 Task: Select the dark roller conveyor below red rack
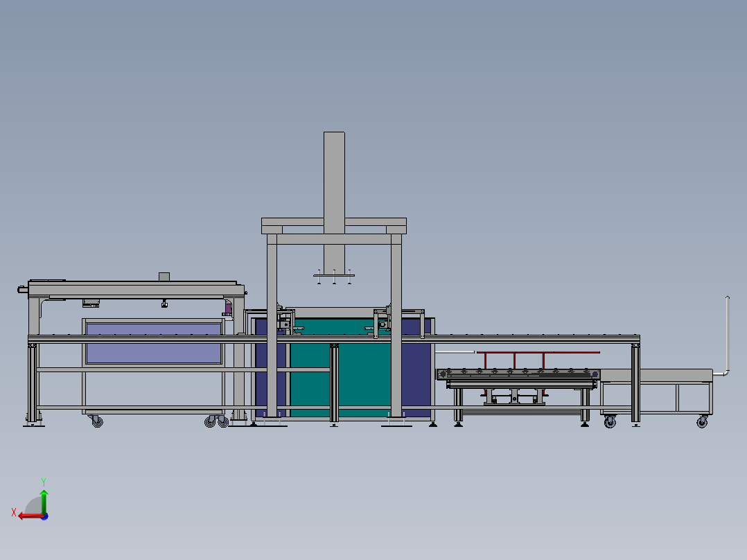coord(518,374)
